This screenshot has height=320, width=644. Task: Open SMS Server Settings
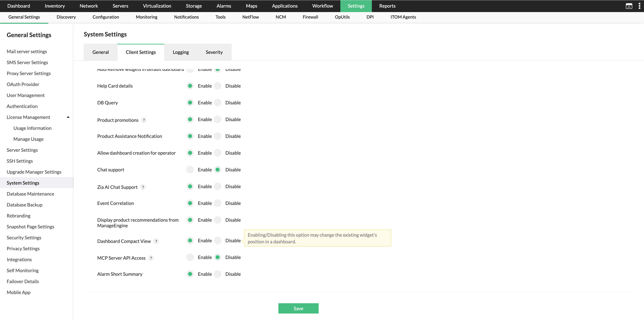click(27, 62)
